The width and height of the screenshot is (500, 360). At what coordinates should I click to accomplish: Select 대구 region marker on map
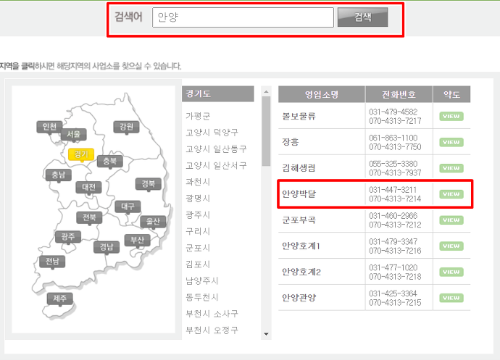pos(127,207)
